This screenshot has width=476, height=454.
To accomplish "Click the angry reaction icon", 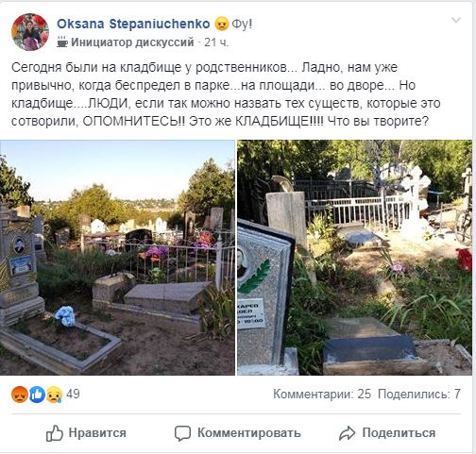I will [x=20, y=395].
